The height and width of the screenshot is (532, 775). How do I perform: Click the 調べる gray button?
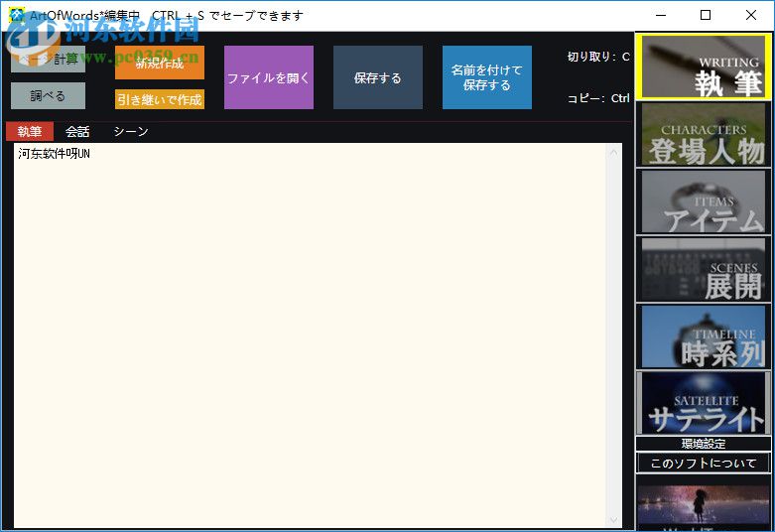click(48, 95)
